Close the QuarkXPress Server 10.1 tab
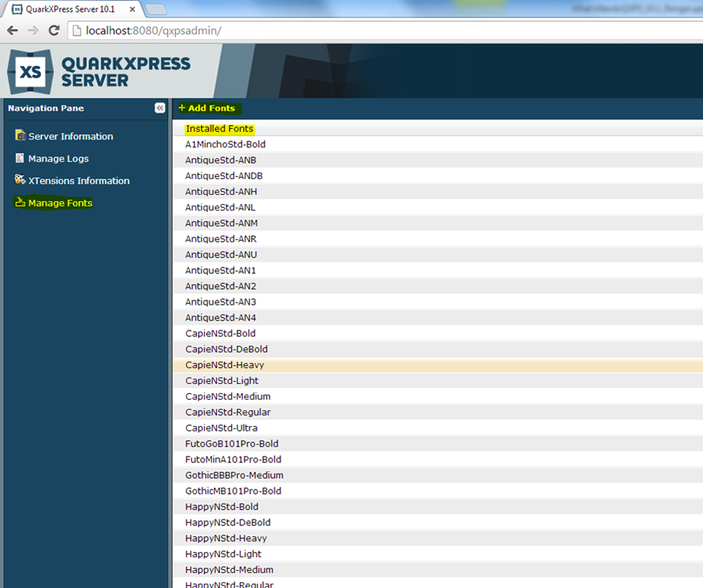Viewport: 703px width, 588px height. 132,9
